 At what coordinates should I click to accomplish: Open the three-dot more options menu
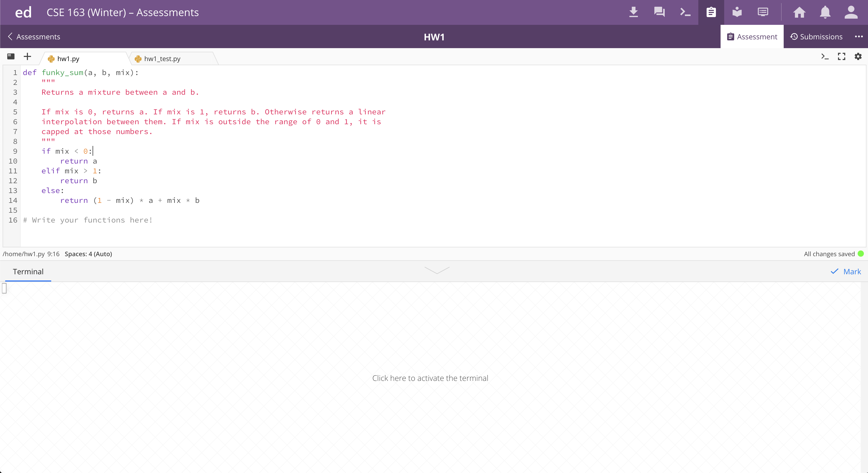(x=859, y=36)
